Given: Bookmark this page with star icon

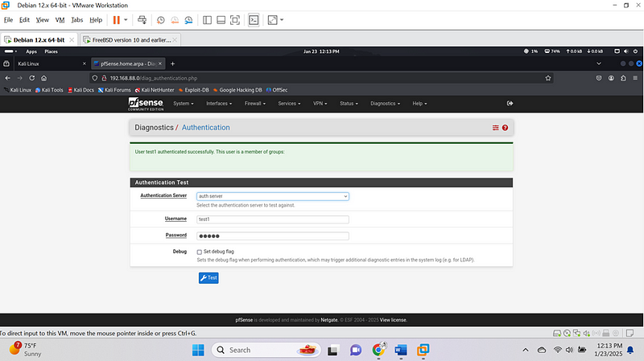Looking at the screenshot, I should (548, 78).
